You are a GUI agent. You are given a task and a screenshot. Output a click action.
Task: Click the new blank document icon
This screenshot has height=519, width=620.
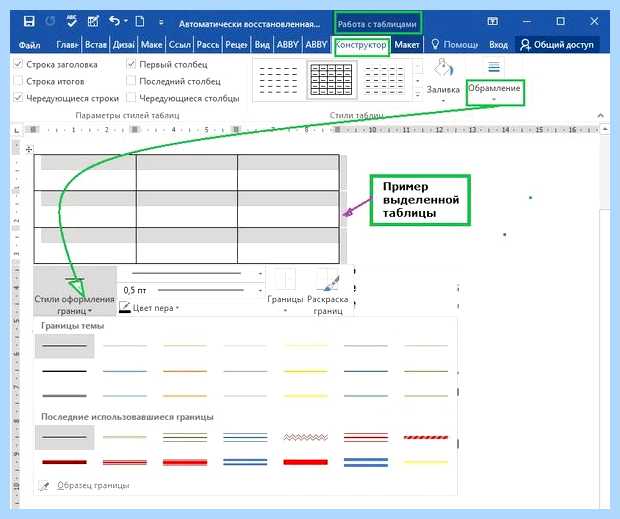click(140, 21)
